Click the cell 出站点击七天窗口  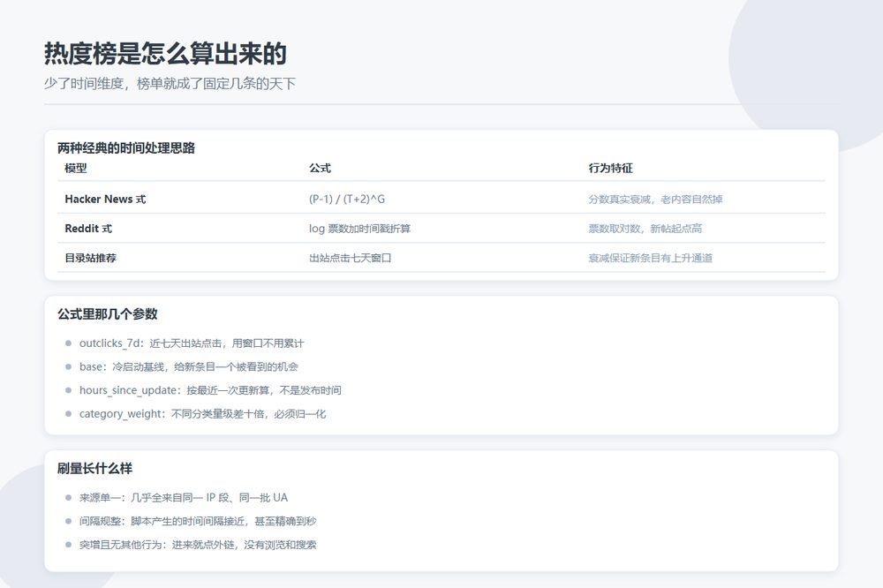point(351,258)
